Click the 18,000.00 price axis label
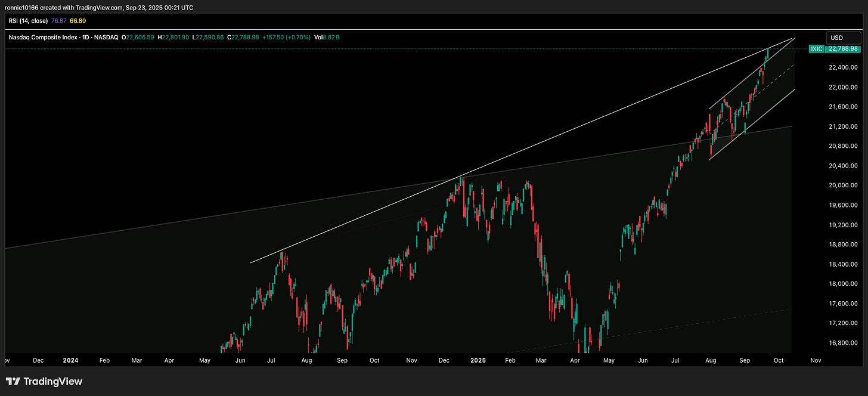 coord(843,284)
